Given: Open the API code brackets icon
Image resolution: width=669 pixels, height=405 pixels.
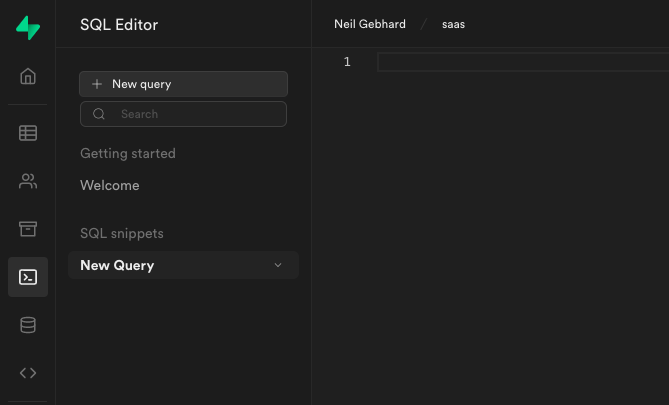Looking at the screenshot, I should pos(28,373).
